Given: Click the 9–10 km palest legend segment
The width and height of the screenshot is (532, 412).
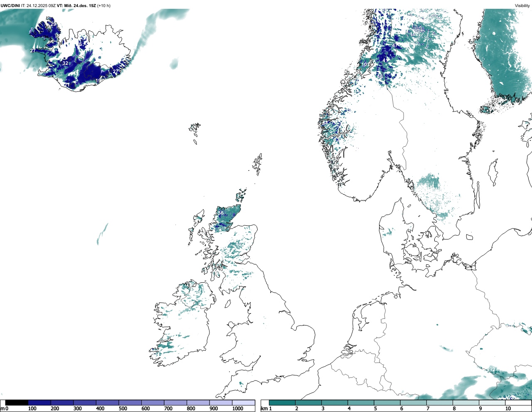Looking at the screenshot, I should (x=492, y=402).
